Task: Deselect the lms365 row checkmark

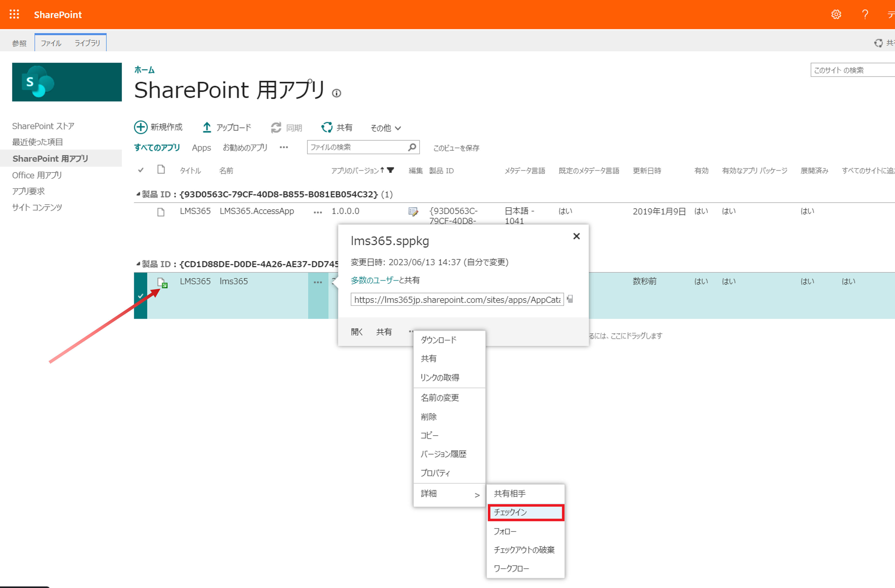Action: [x=140, y=296]
